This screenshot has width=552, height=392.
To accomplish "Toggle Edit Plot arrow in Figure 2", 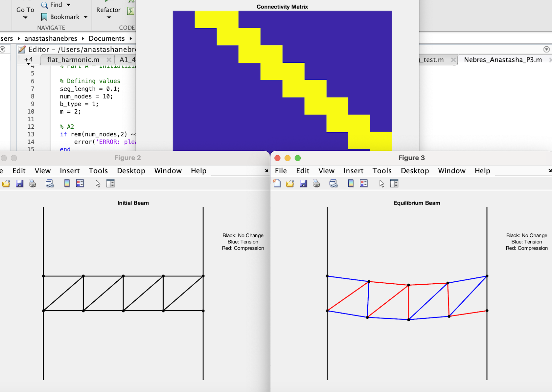I will (x=98, y=184).
